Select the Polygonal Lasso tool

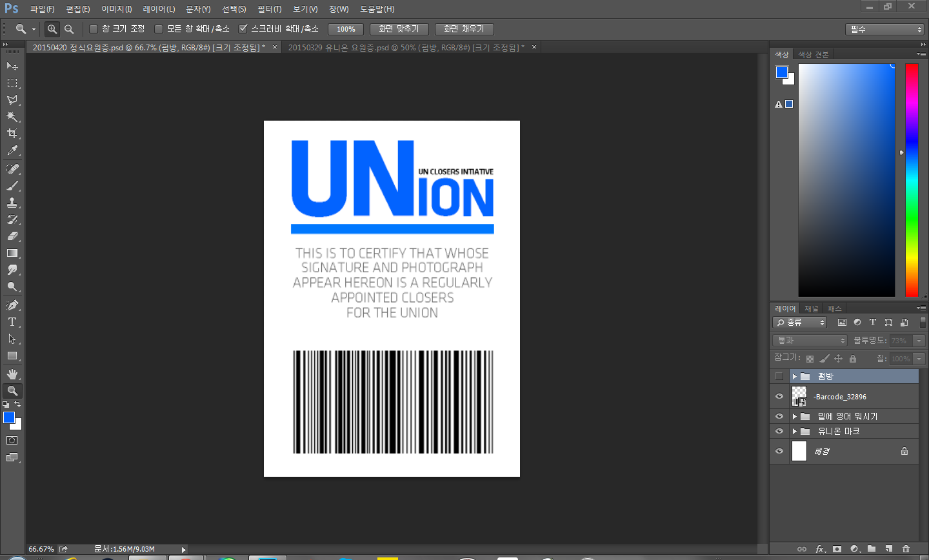[12, 100]
